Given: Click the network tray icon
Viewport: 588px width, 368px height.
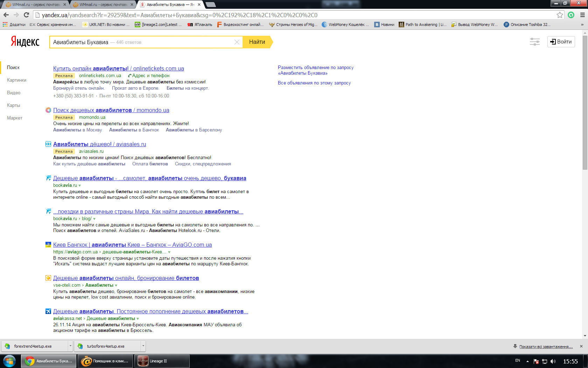Looking at the screenshot, I should coord(545,361).
